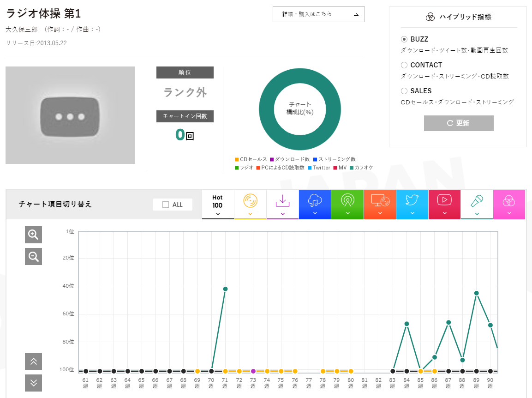Select the blue streaming cloud icon
Image resolution: width=532 pixels, height=398 pixels.
pyautogui.click(x=315, y=201)
